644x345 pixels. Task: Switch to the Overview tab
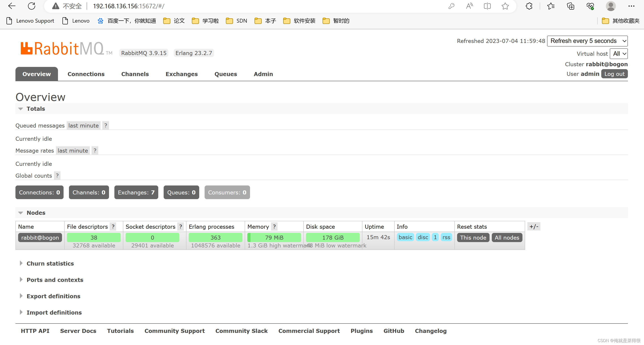click(x=36, y=74)
